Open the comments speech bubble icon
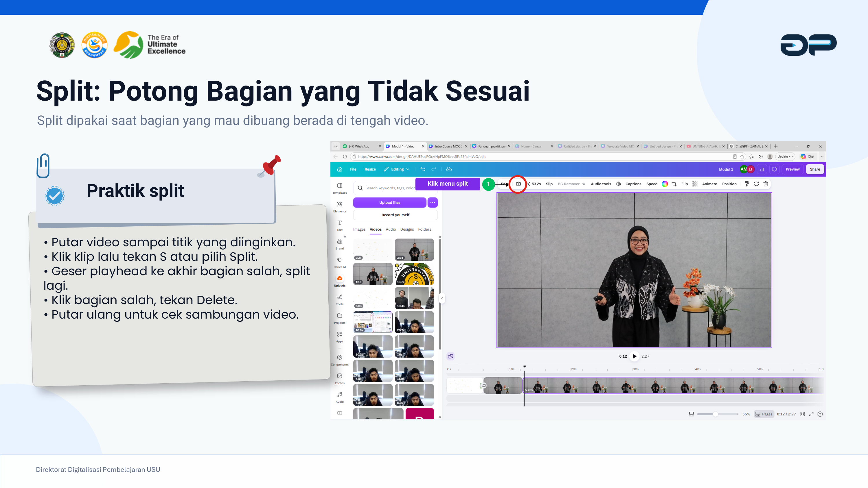 click(774, 169)
